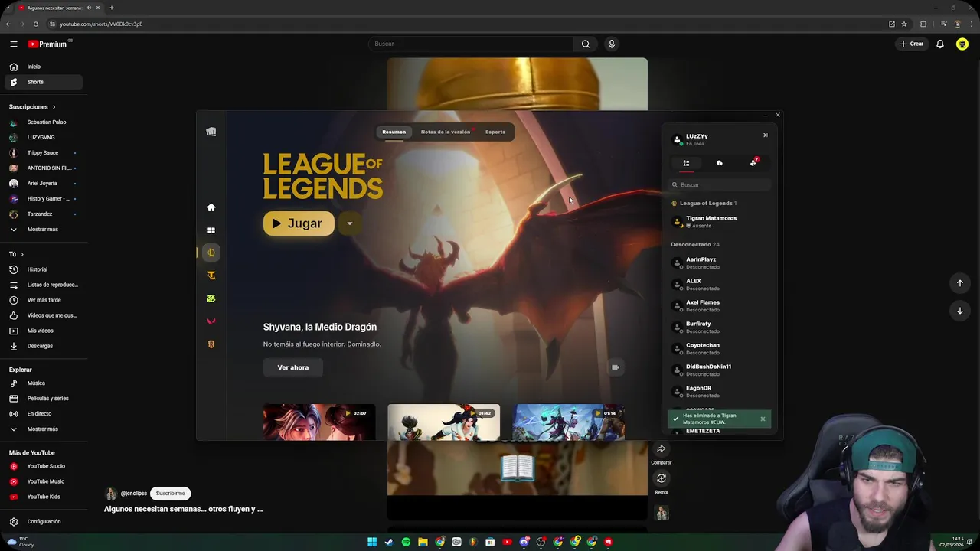
Task: Bookmark page with star icon
Action: 904,24
